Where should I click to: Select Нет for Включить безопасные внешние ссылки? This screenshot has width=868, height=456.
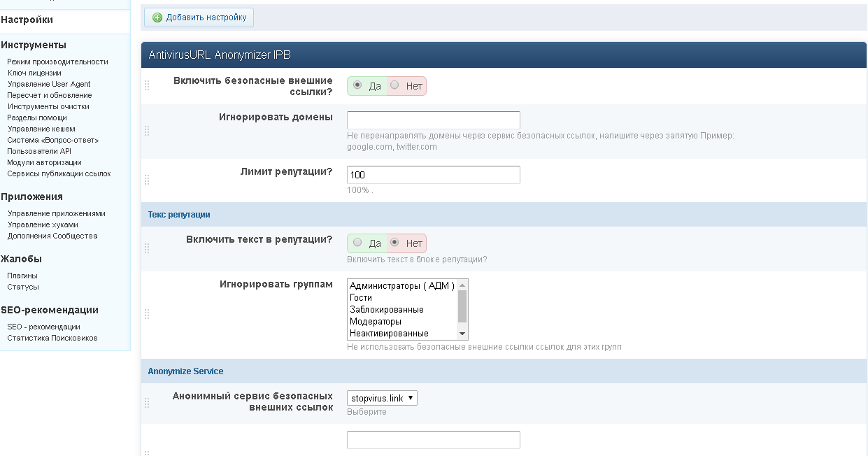click(x=395, y=85)
